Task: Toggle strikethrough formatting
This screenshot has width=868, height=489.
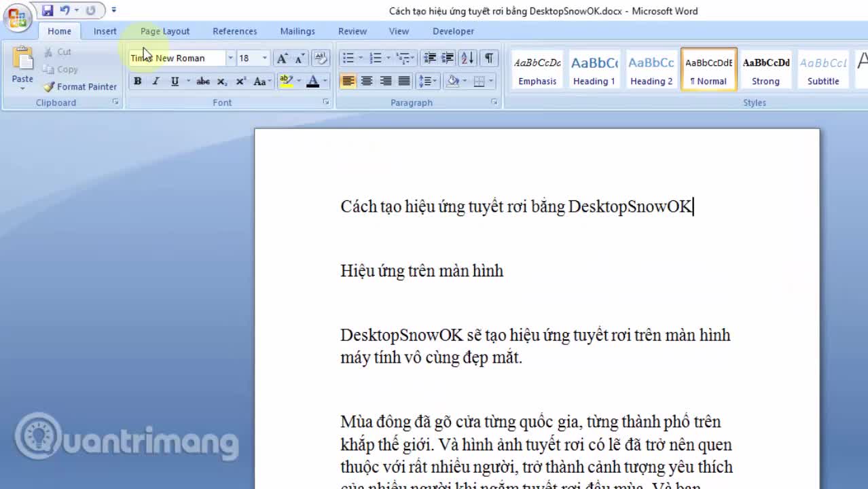Action: (202, 81)
